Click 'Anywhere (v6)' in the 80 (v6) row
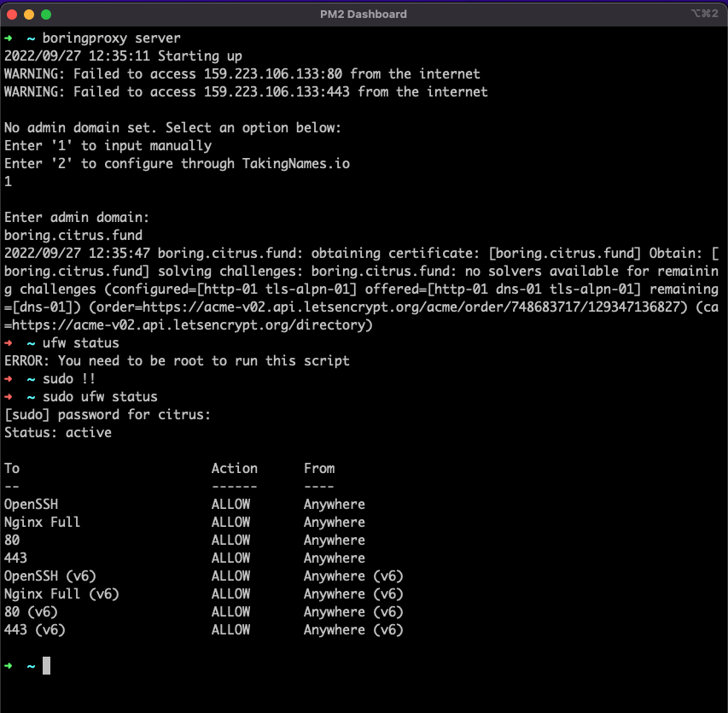The height and width of the screenshot is (713, 728). pos(353,612)
